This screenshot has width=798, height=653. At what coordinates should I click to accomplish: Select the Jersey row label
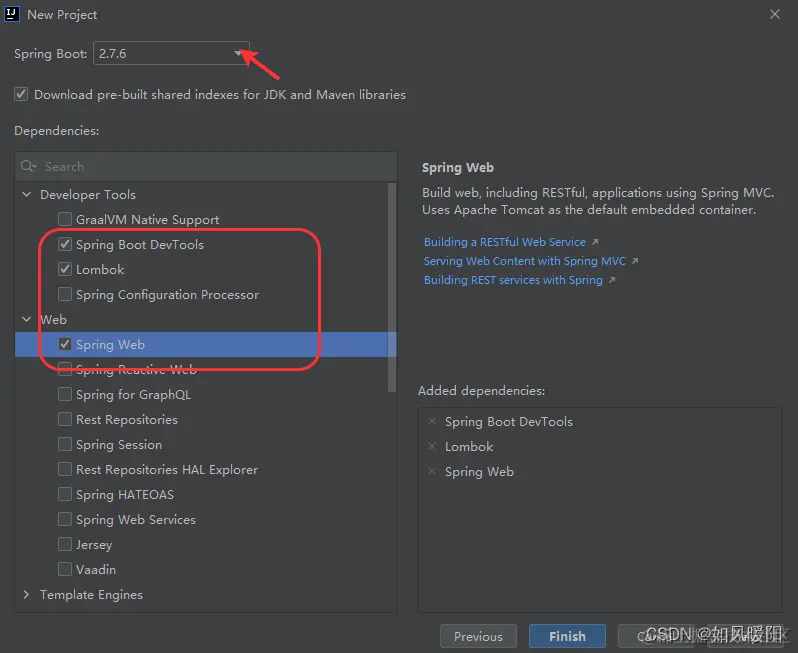pos(94,545)
